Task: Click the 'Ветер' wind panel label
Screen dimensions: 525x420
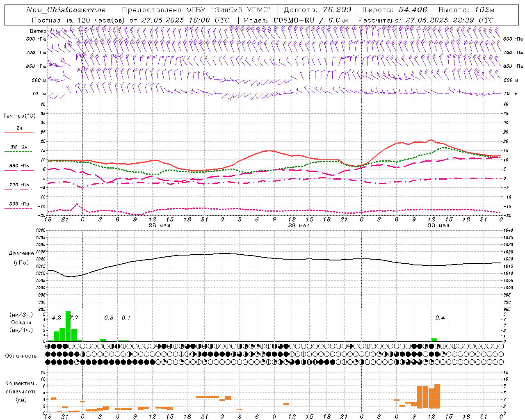Action: click(38, 31)
